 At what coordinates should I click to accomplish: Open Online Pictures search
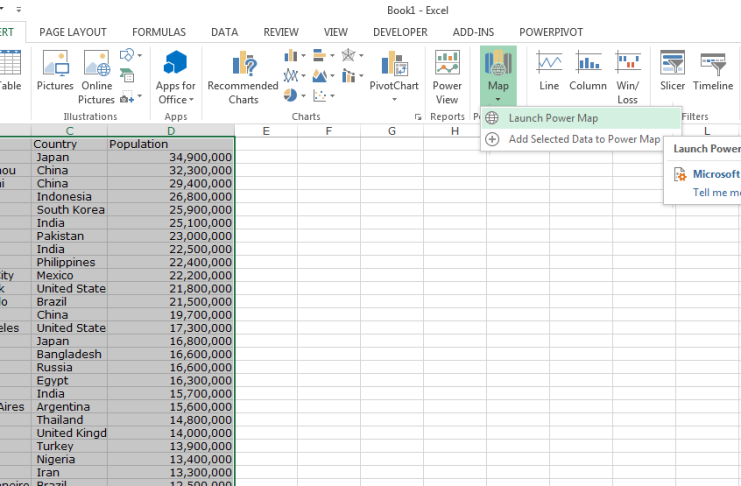[x=96, y=77]
